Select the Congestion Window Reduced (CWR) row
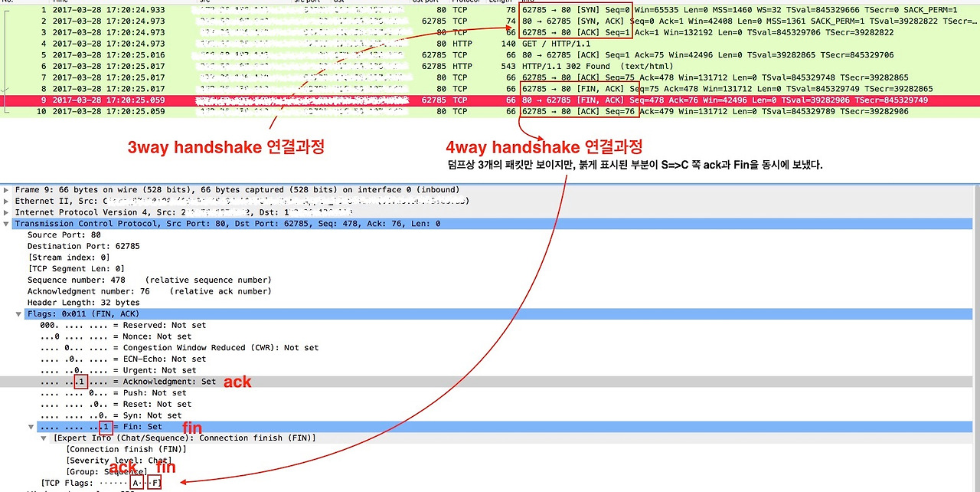Image resolution: width=980 pixels, height=492 pixels. point(179,348)
